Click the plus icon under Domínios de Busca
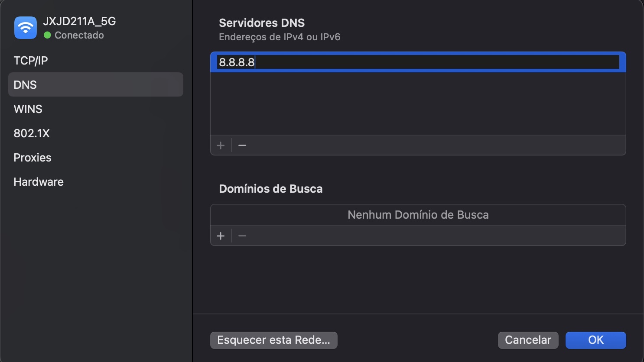 click(x=221, y=236)
